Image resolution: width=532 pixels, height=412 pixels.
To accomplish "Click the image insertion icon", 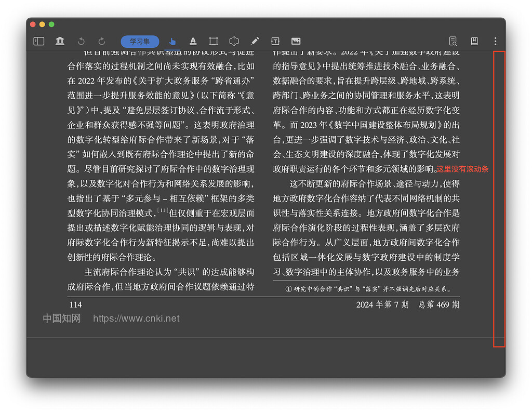I will click(x=296, y=41).
